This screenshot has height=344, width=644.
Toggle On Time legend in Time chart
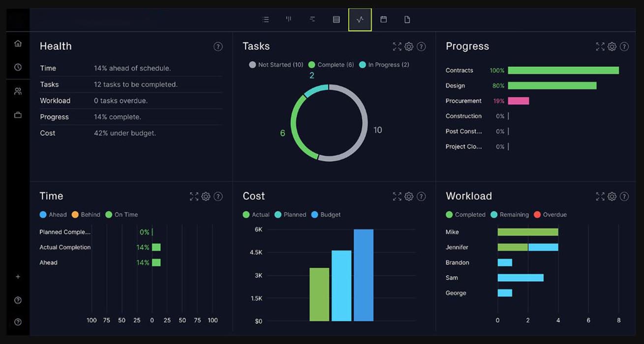[122, 215]
